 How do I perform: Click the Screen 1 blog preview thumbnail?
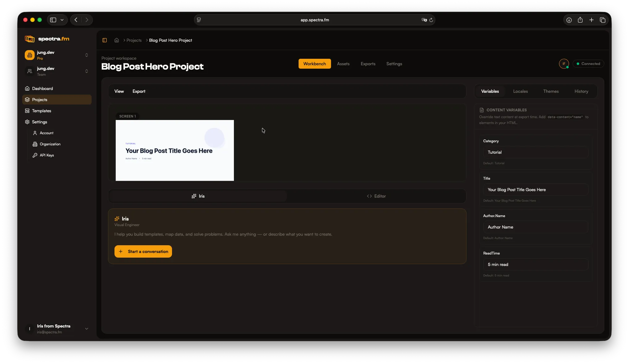(174, 151)
